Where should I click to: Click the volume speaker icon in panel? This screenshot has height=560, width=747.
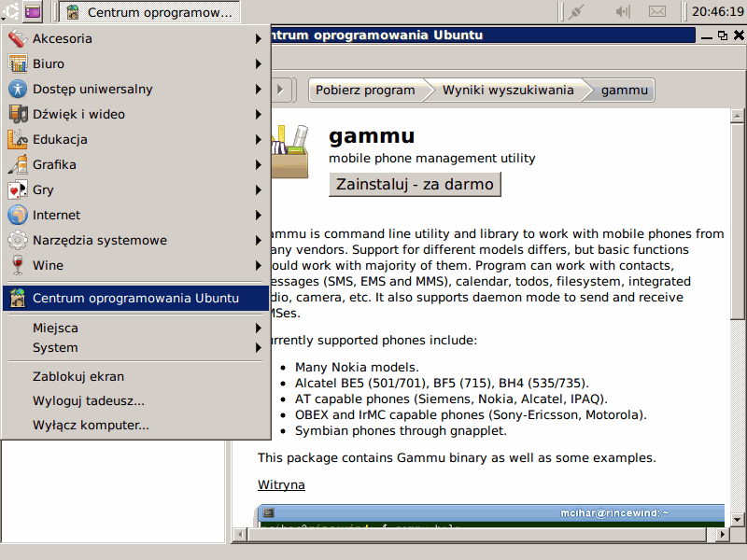click(623, 12)
